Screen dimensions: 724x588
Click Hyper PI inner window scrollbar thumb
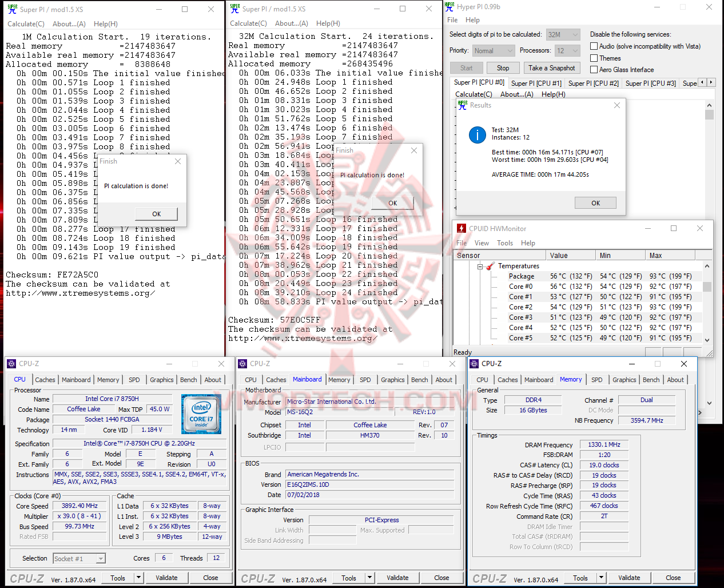pos(709,114)
